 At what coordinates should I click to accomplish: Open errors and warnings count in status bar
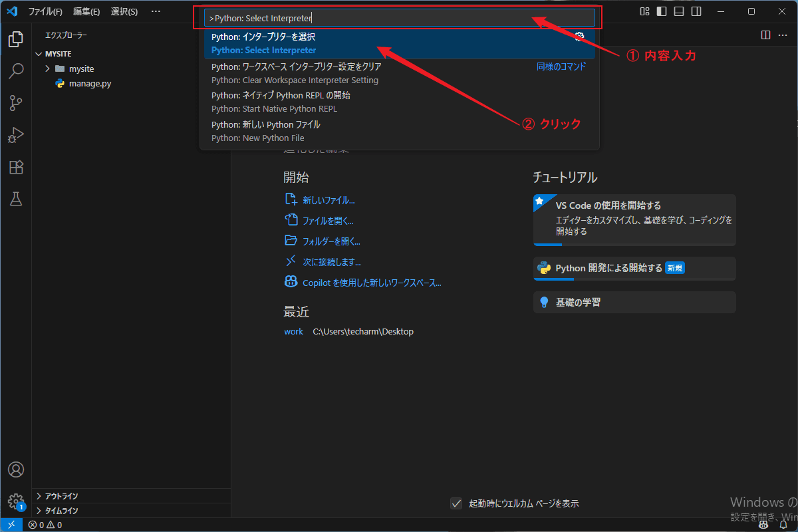[x=45, y=525]
